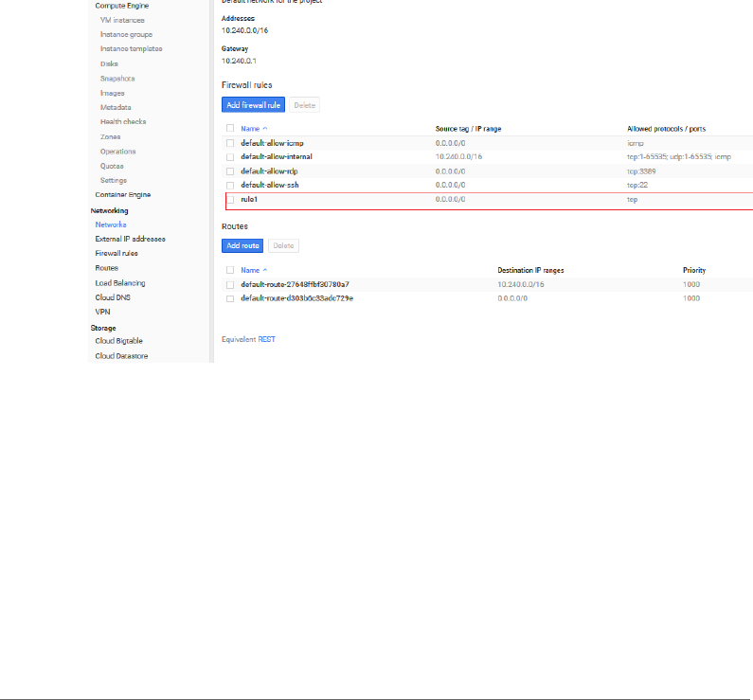The width and height of the screenshot is (753, 700).
Task: Open Container Engine in the sidebar
Action: (123, 194)
